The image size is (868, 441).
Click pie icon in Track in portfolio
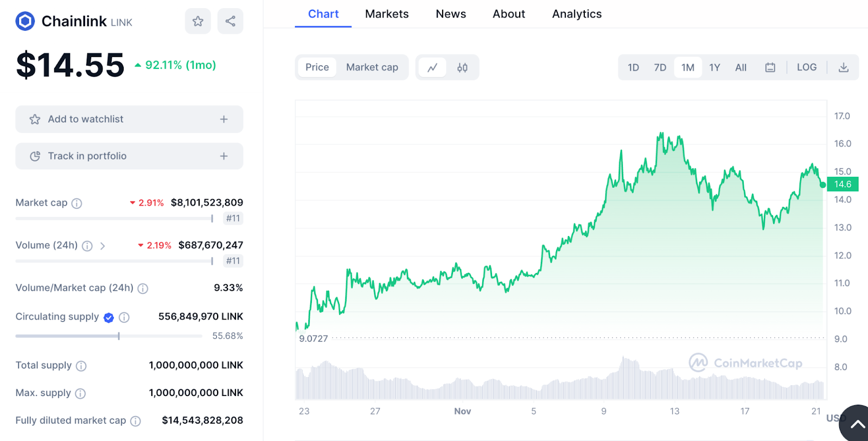35,156
